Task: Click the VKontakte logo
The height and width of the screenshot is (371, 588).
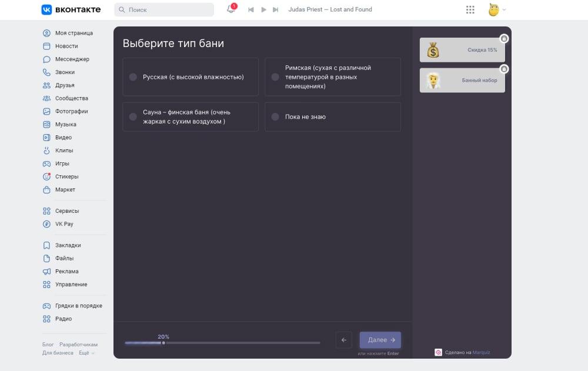Action: point(71,9)
